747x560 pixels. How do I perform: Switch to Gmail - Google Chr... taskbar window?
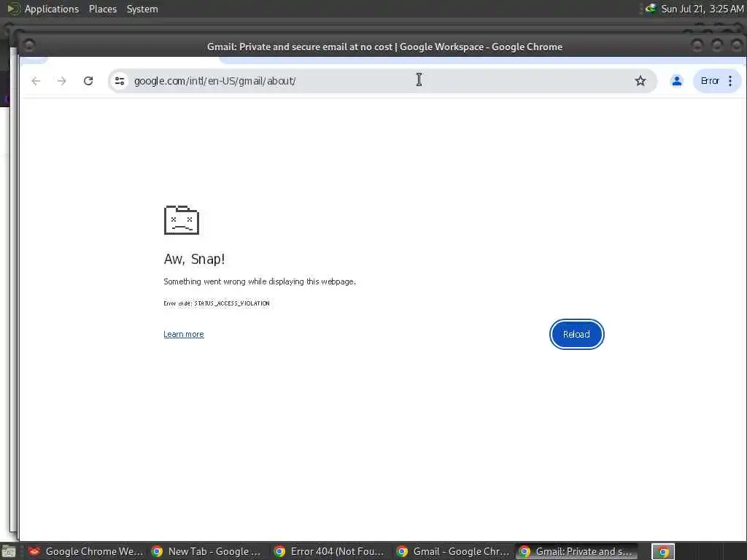point(452,551)
